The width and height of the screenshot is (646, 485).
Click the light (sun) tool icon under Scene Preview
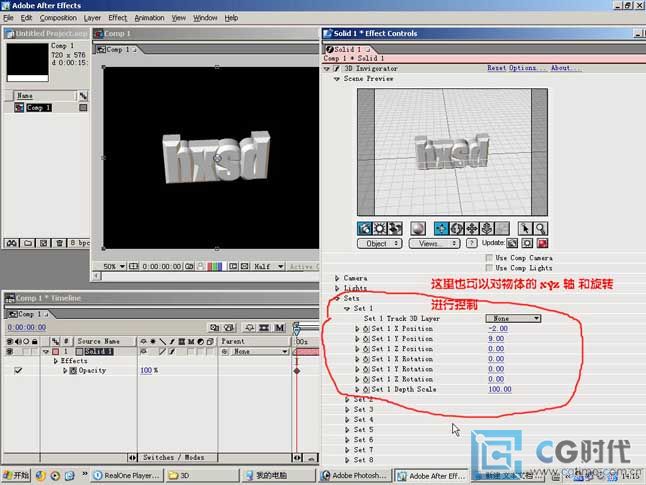380,228
